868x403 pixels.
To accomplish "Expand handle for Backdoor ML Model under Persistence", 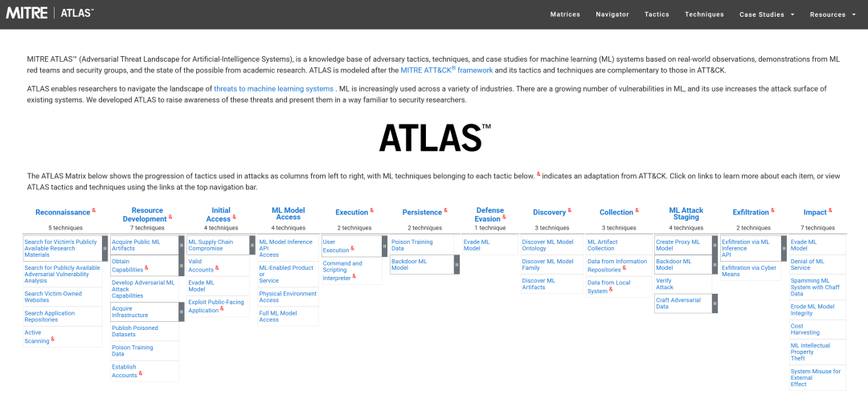I will [457, 265].
